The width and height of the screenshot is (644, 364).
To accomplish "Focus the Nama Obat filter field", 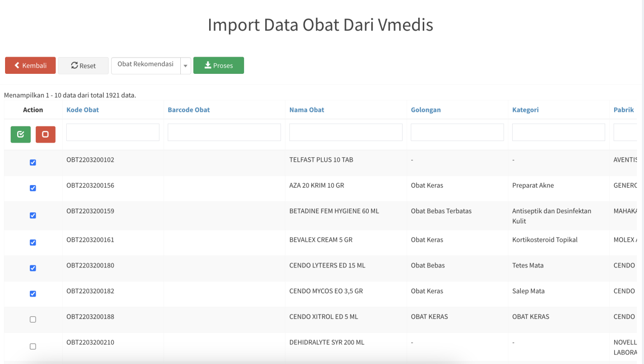I will [345, 132].
